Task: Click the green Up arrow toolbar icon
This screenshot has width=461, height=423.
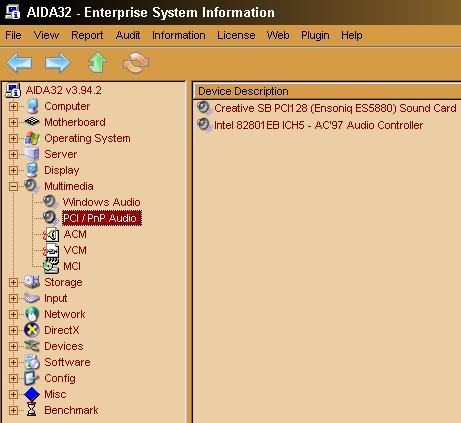Action: [x=97, y=63]
